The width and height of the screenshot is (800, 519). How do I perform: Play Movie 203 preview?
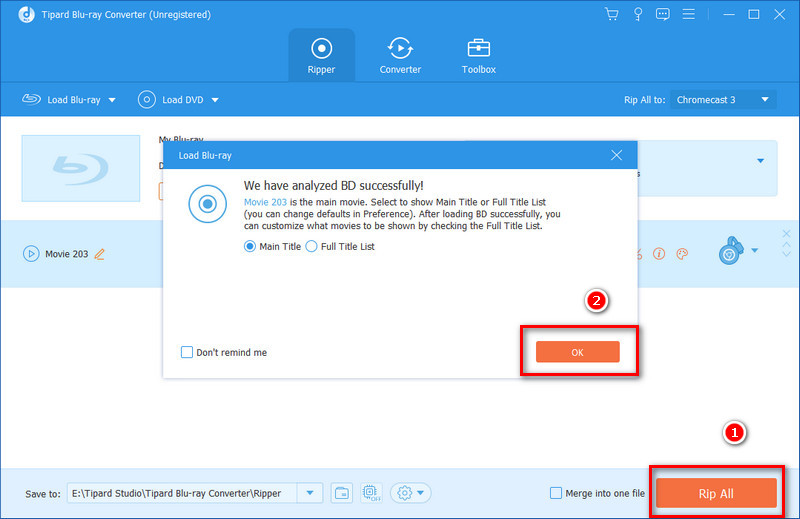point(31,254)
